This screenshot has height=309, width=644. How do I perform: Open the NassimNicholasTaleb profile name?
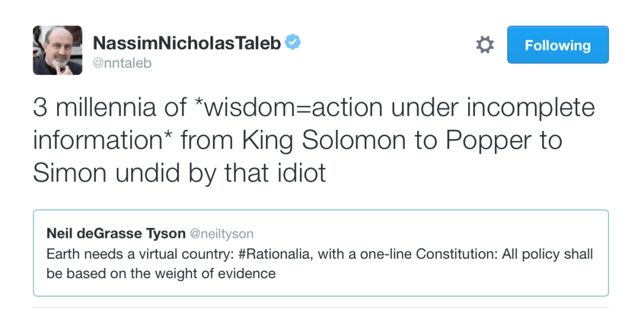pyautogui.click(x=186, y=44)
